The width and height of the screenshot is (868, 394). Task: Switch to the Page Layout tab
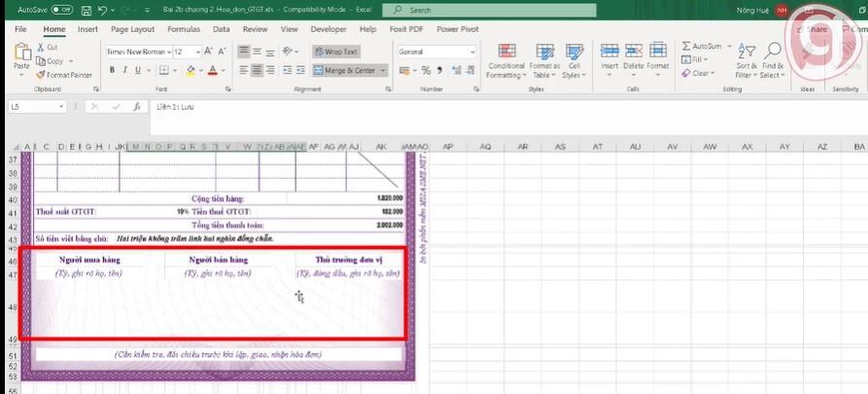(133, 29)
